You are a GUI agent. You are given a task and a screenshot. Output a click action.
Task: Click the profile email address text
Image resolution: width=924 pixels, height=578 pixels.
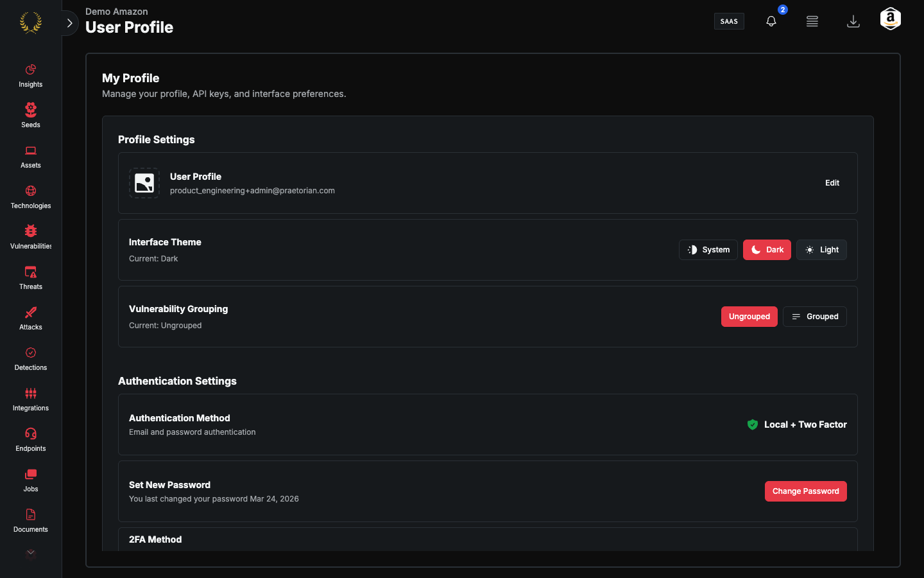pos(252,191)
